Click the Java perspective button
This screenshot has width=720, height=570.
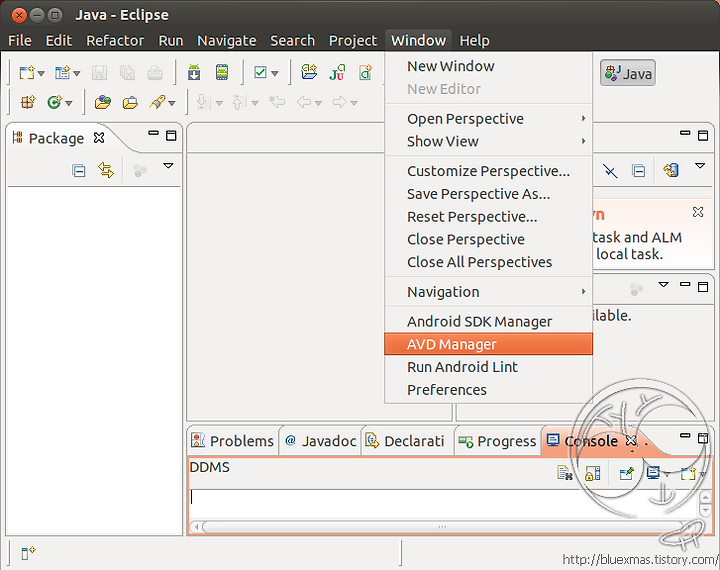[628, 73]
